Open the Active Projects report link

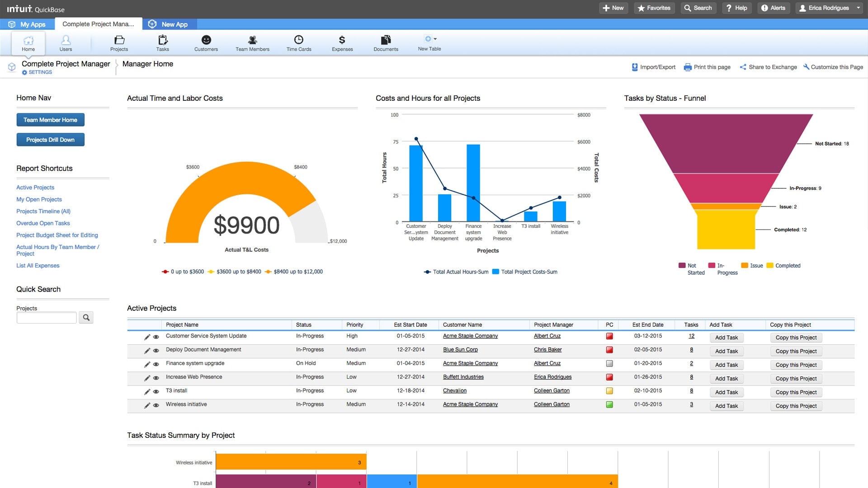click(35, 187)
